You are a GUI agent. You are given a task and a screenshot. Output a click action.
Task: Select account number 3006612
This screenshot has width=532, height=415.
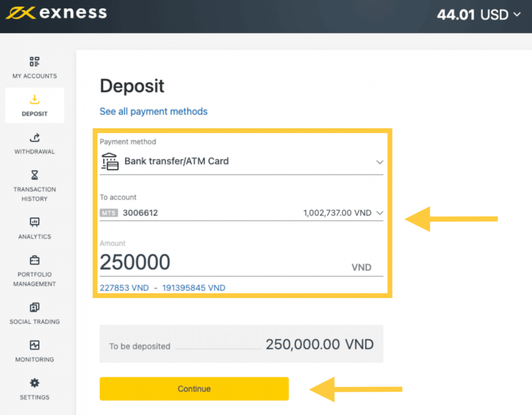click(x=140, y=213)
